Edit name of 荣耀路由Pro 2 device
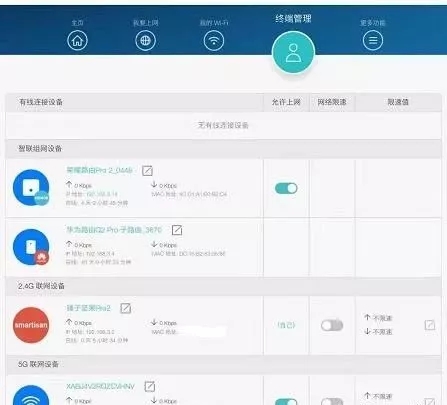This screenshot has height=405, width=447. pyautogui.click(x=147, y=171)
